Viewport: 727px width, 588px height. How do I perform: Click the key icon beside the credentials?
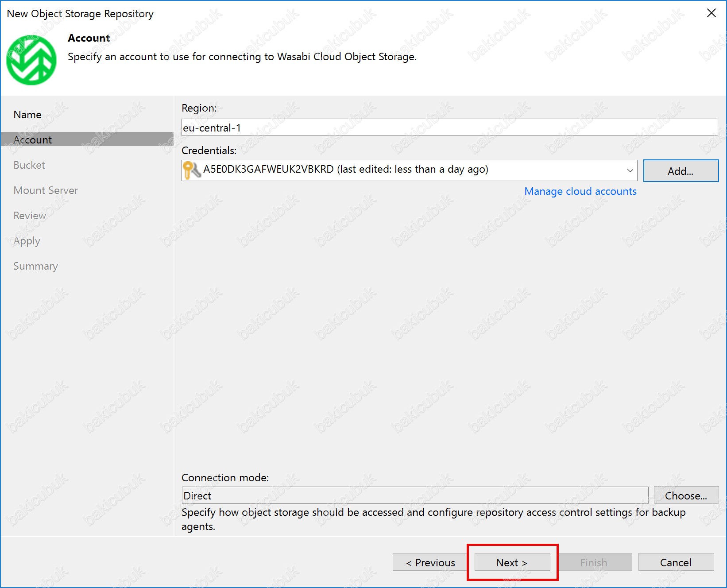(x=191, y=170)
